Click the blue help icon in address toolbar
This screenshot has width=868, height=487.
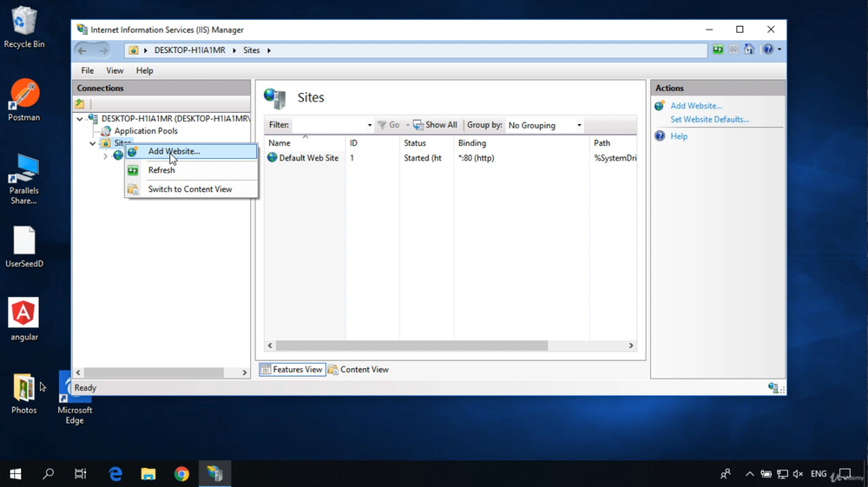coord(768,49)
